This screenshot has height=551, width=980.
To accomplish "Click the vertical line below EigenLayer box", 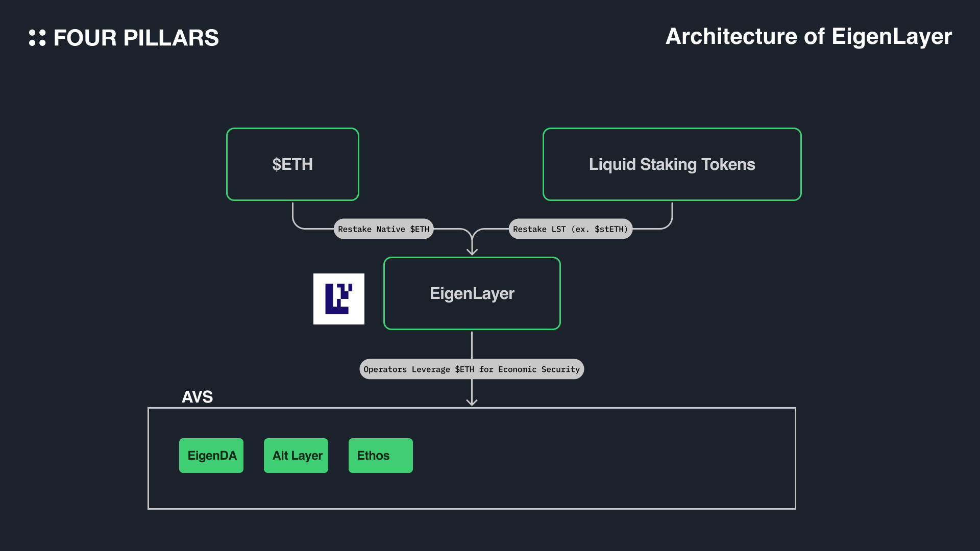I will click(x=472, y=345).
